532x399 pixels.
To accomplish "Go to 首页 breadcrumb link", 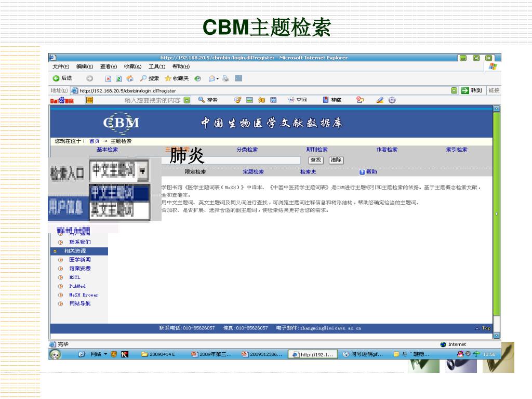I will [95, 141].
